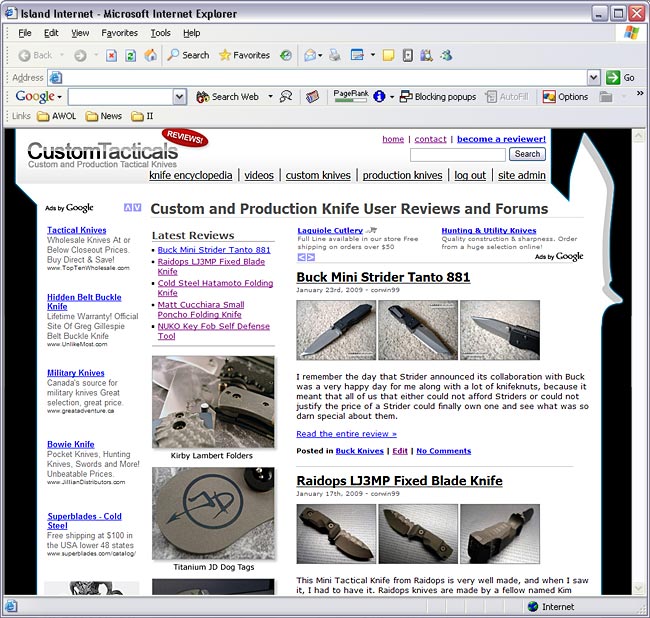
Task: Open the Titanium JD Dog Tags thumbnail
Action: pos(213,514)
